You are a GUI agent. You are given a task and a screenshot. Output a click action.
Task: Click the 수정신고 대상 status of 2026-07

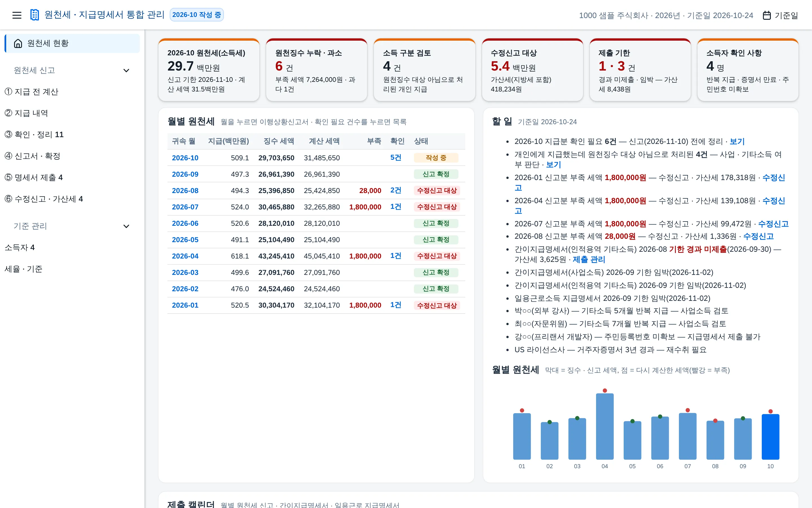437,207
